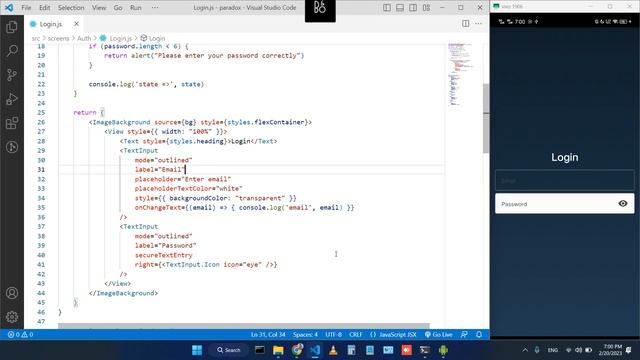Viewport: 640px width, 360px height.
Task: Open VLC from the taskbar
Action: click(x=333, y=350)
